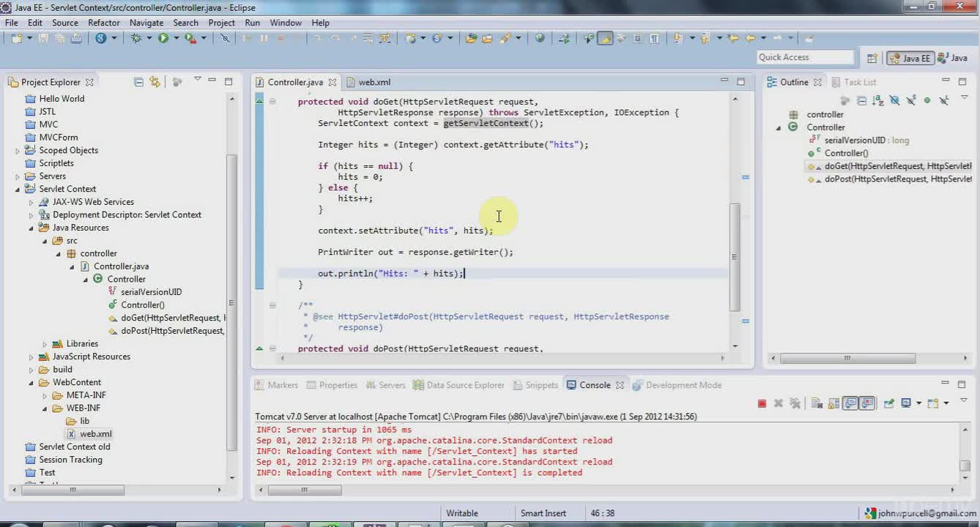Open Display Selected Console dropdown
This screenshot has height=527, width=980.
coord(918,403)
